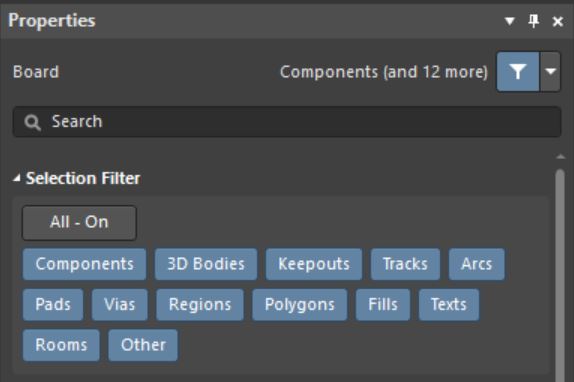Toggle the Components filter
The height and width of the screenshot is (382, 574).
click(x=85, y=264)
